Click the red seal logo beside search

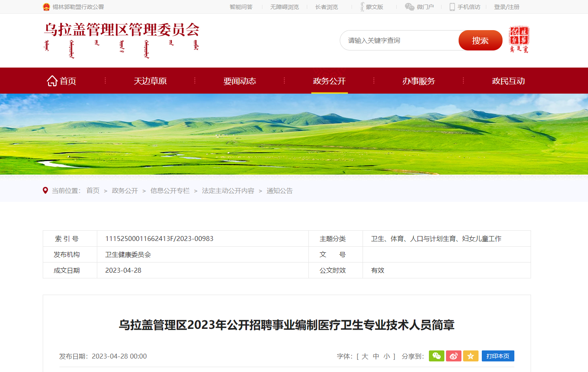pos(519,39)
